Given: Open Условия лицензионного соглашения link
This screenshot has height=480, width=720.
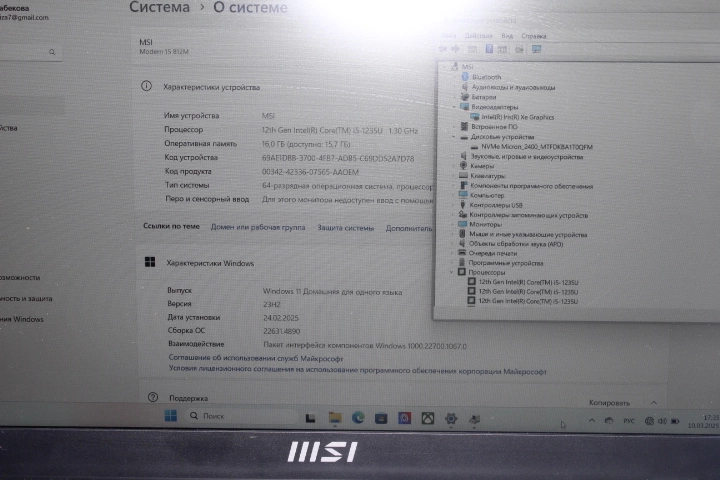Looking at the screenshot, I should click(357, 370).
